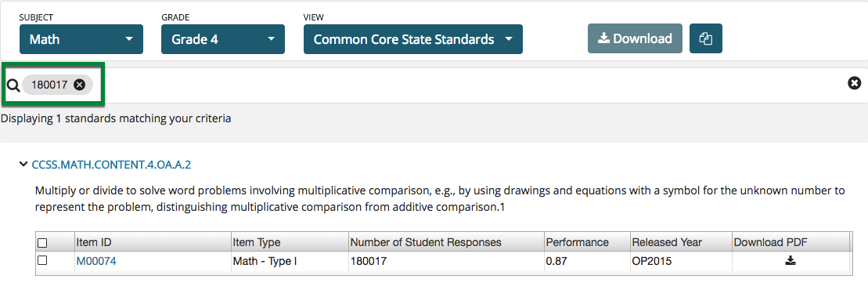Open the Grade 4 dropdown
This screenshot has height=290, width=868.
pyautogui.click(x=223, y=39)
